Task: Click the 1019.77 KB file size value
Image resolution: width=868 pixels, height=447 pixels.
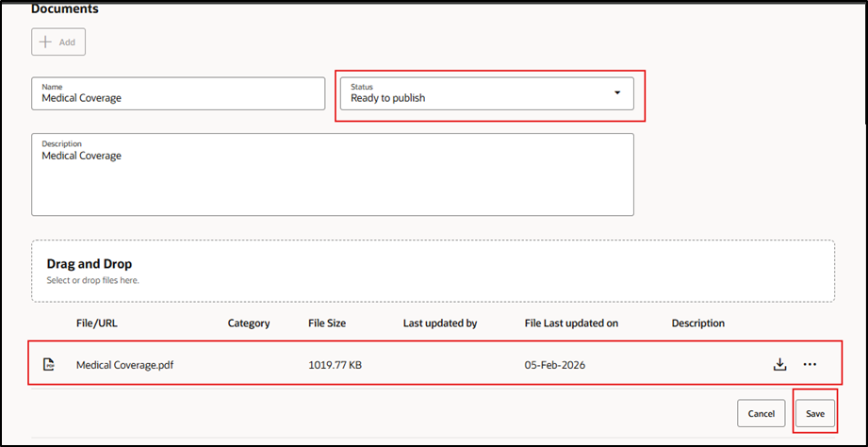Action: pyautogui.click(x=335, y=365)
